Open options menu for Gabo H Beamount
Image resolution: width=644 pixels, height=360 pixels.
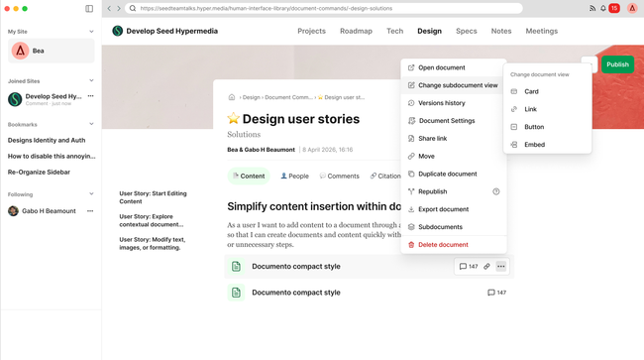90,211
